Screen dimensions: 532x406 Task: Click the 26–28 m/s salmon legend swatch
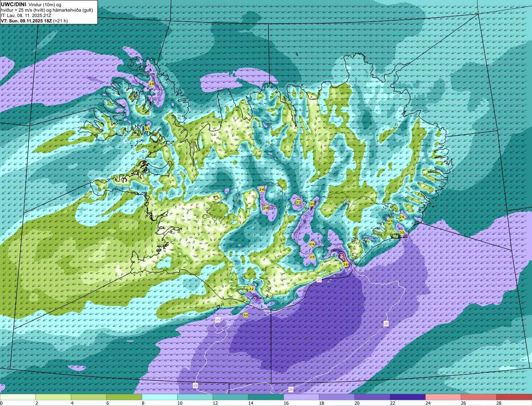click(479, 397)
